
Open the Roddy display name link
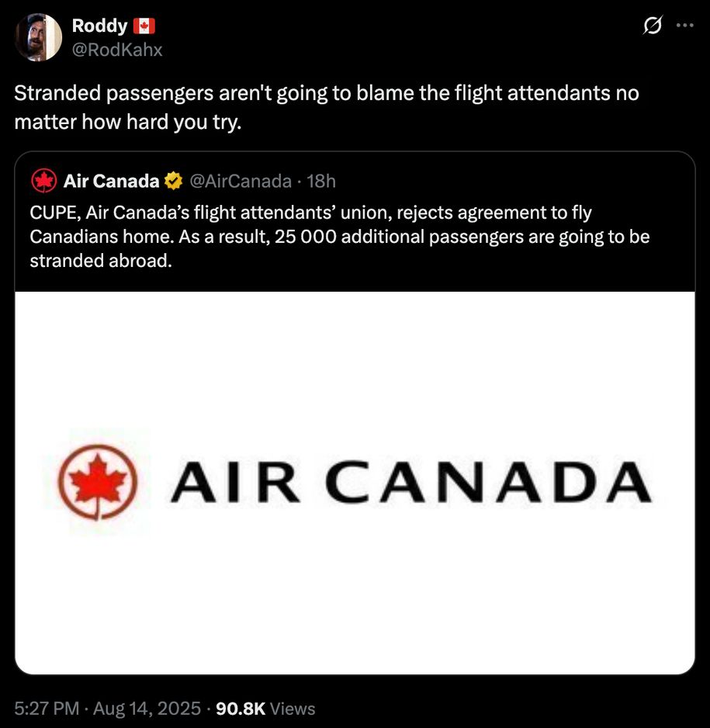click(99, 26)
